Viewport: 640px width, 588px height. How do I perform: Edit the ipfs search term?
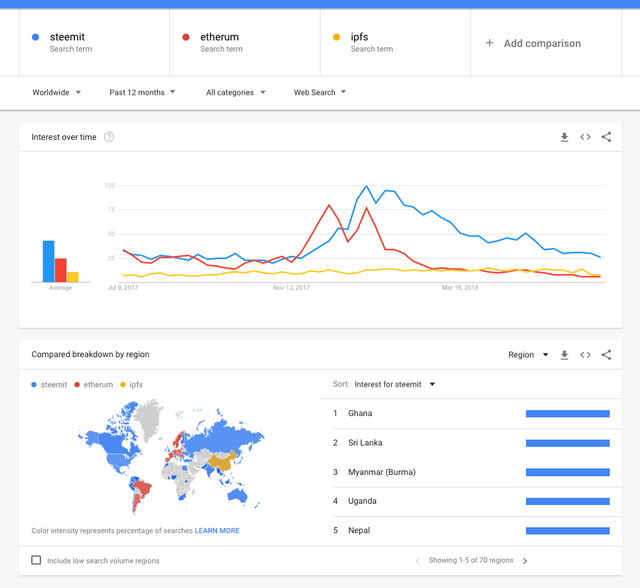pos(396,42)
